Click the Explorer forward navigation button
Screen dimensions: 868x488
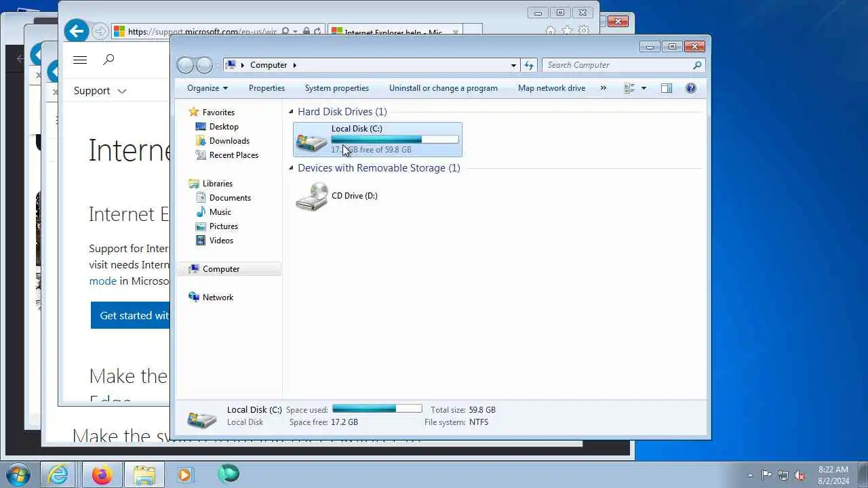click(x=204, y=65)
